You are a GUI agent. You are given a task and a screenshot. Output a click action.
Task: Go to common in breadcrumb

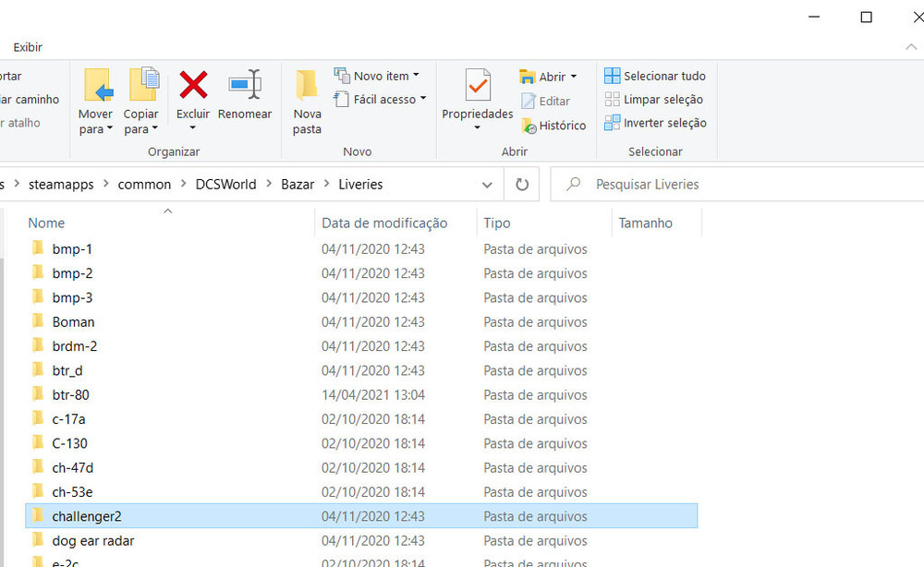pos(144,185)
